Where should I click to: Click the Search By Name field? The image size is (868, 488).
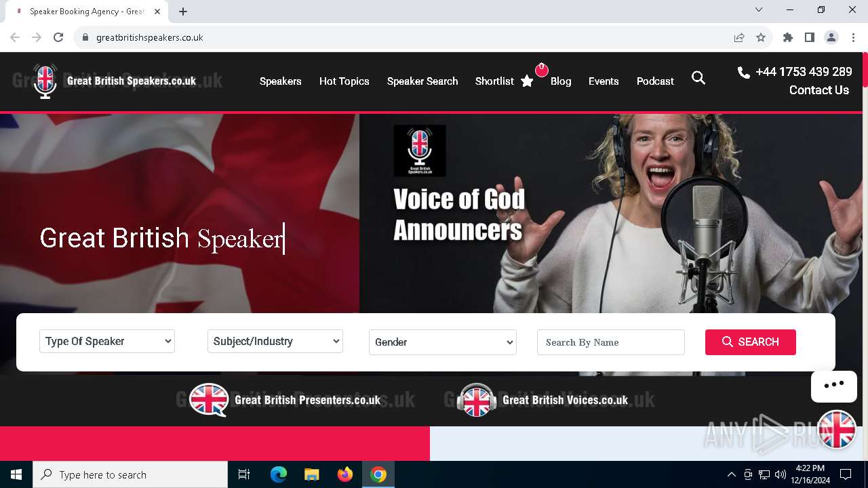[x=611, y=342]
